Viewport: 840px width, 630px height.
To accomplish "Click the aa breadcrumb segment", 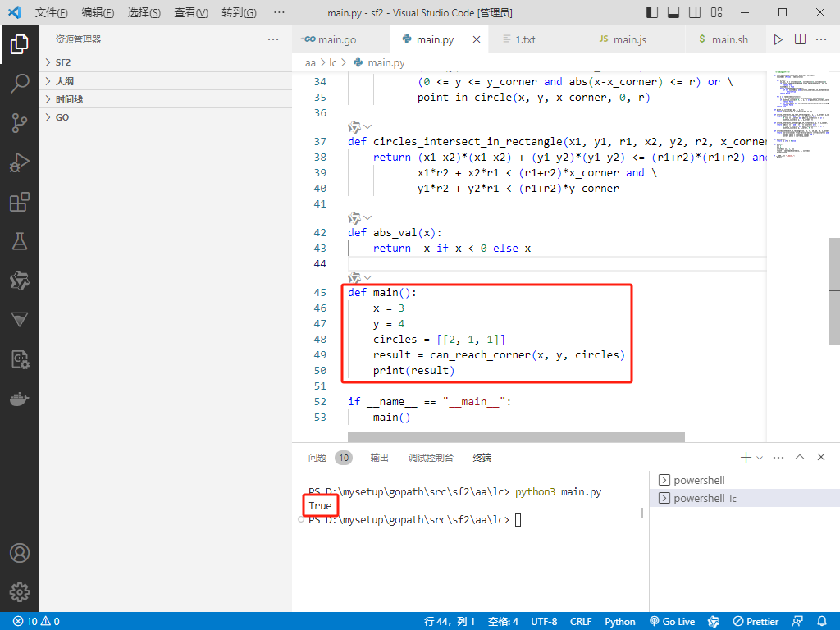I will coord(310,62).
